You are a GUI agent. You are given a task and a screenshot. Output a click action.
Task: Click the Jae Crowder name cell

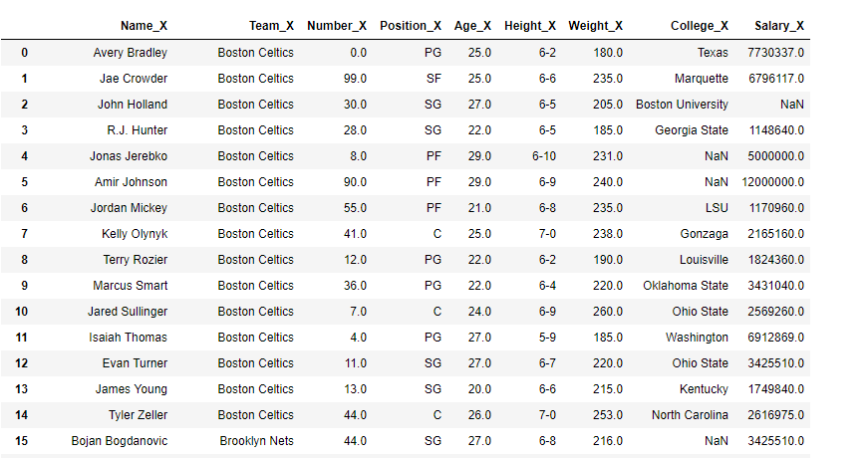tap(134, 79)
